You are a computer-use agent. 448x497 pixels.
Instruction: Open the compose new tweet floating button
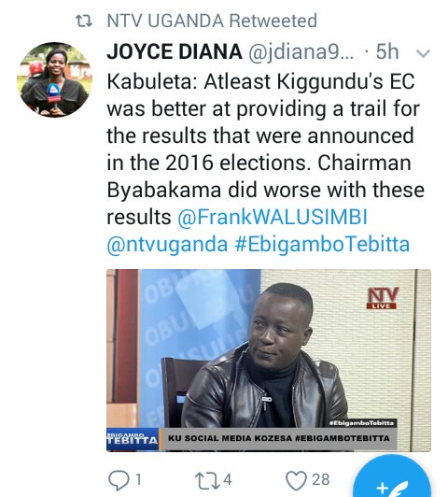tap(392, 476)
